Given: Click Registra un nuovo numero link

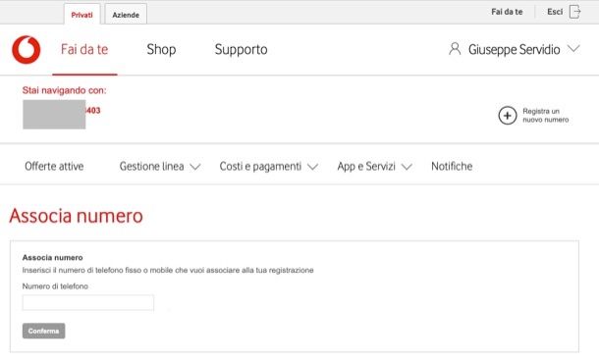Looking at the screenshot, I should [546, 115].
